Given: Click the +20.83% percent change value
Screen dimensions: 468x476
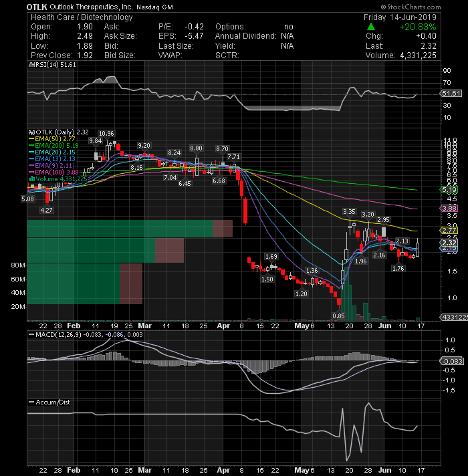Looking at the screenshot, I should 418,27.
